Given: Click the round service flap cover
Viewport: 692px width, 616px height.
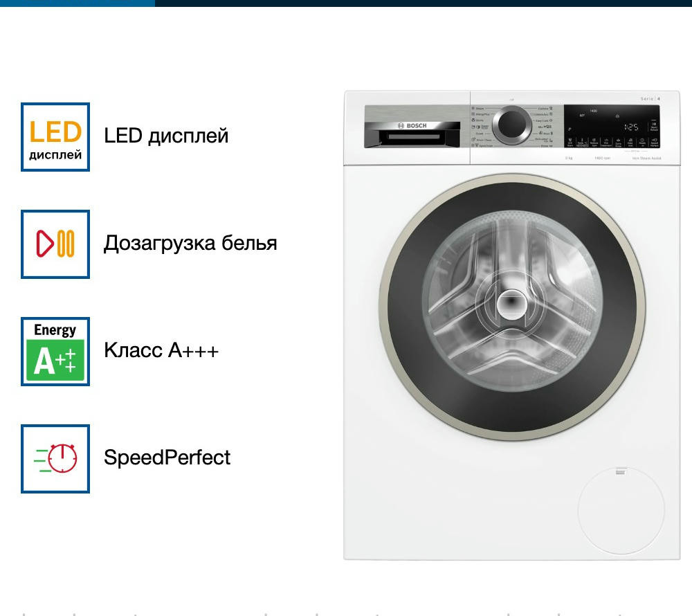Looking at the screenshot, I should (x=621, y=510).
